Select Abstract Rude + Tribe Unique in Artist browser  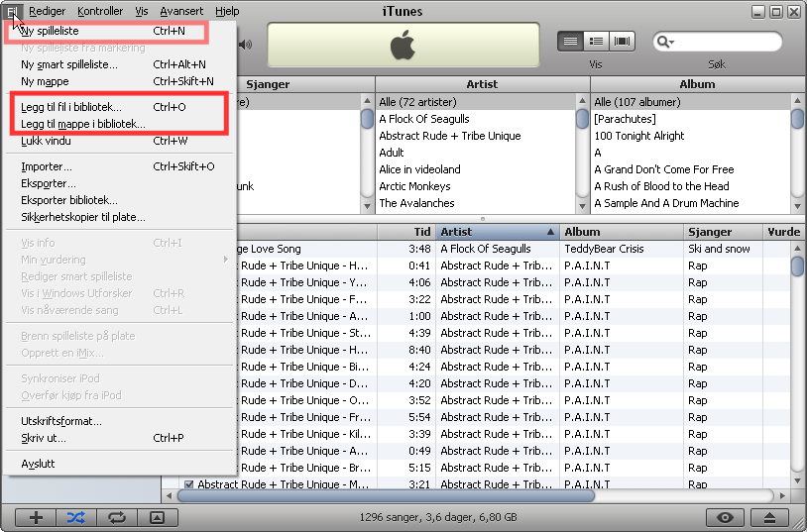tap(476, 136)
